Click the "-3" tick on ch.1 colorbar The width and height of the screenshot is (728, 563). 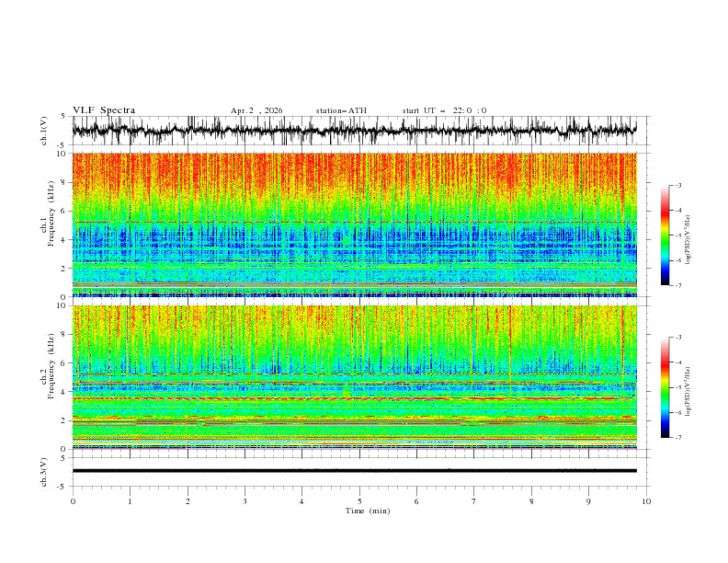(678, 185)
